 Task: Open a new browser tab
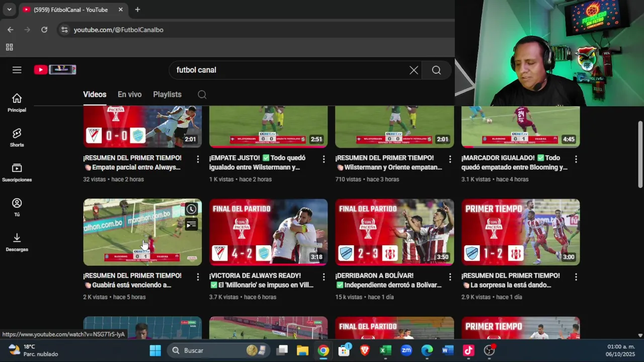click(137, 10)
